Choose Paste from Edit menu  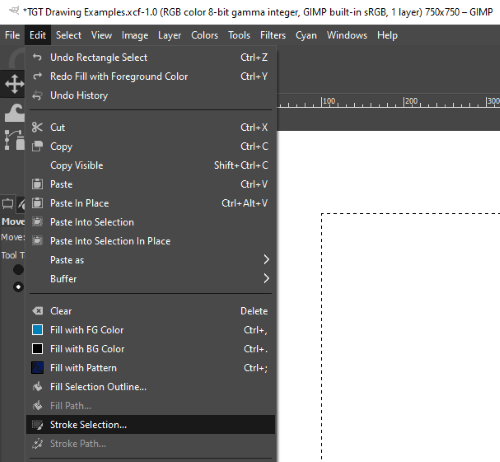tap(151, 184)
